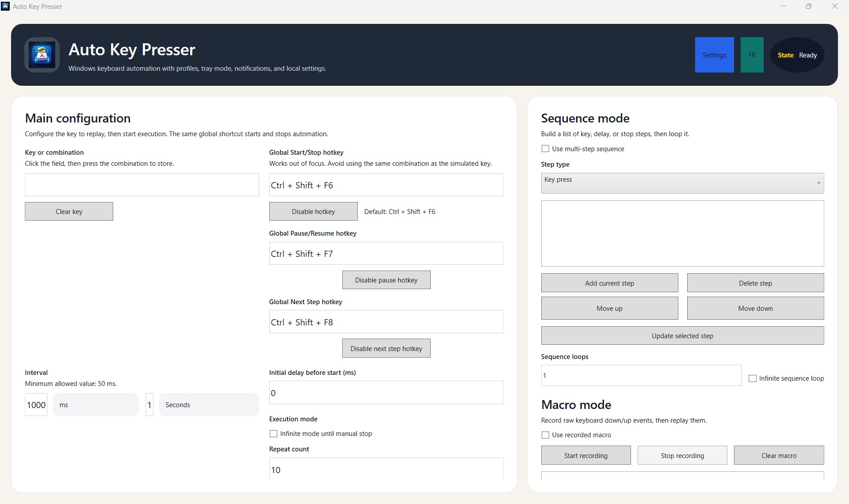The width and height of the screenshot is (849, 504).
Task: Minimize the Auto Key Presser window
Action: coord(783,6)
